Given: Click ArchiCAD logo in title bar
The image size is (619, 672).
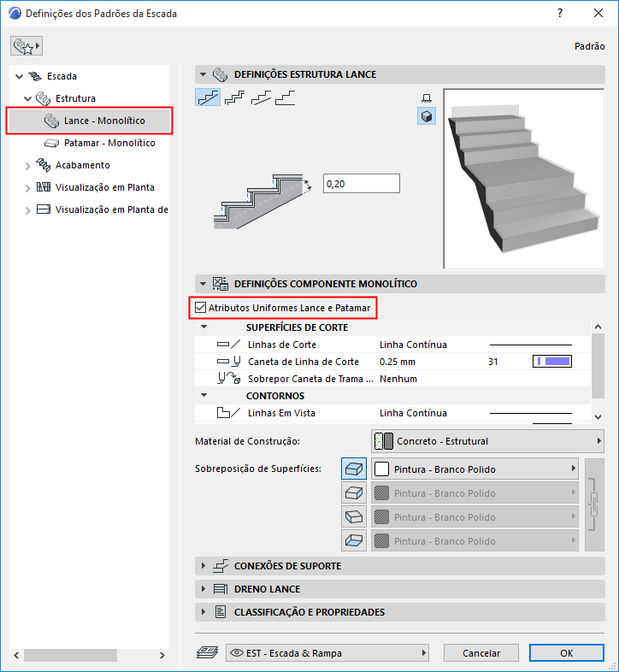Looking at the screenshot, I should [x=15, y=14].
